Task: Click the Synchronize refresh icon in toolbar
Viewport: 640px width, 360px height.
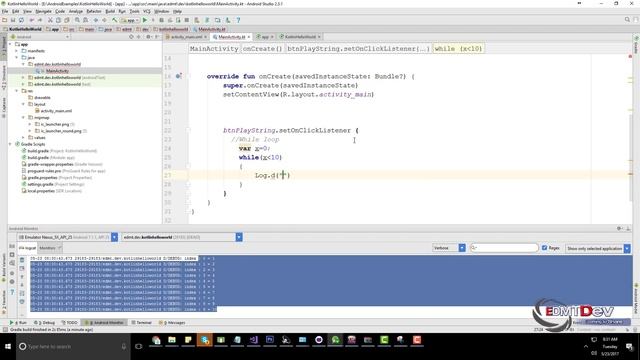Action: click(x=21, y=20)
